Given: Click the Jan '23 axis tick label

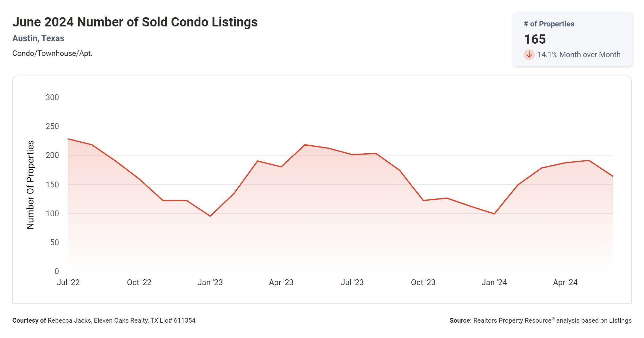Looking at the screenshot, I should click(210, 282).
